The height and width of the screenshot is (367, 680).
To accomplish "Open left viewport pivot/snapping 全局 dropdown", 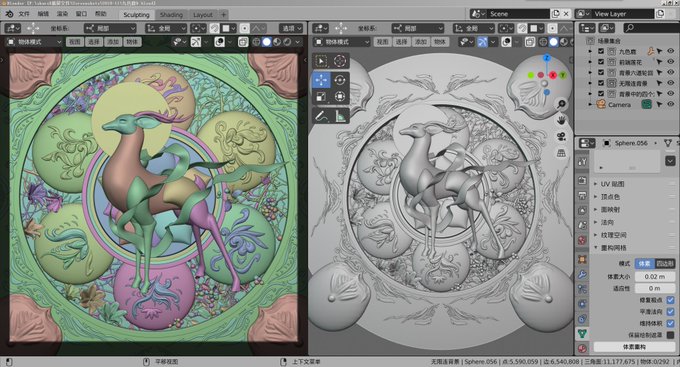I will (x=167, y=29).
